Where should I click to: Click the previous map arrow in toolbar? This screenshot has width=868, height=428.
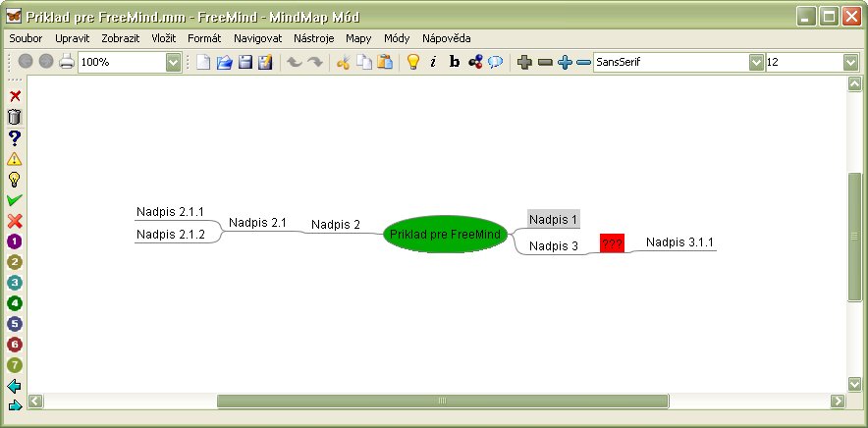click(26, 62)
